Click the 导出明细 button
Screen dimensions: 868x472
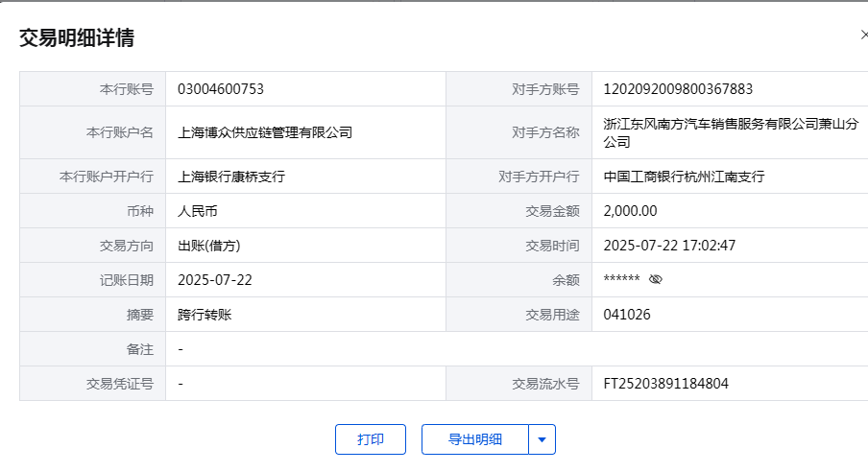coord(475,439)
